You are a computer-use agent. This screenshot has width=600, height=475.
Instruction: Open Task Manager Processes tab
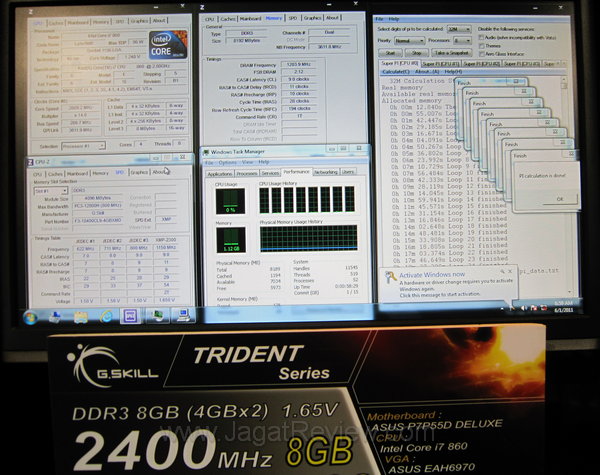coord(246,173)
